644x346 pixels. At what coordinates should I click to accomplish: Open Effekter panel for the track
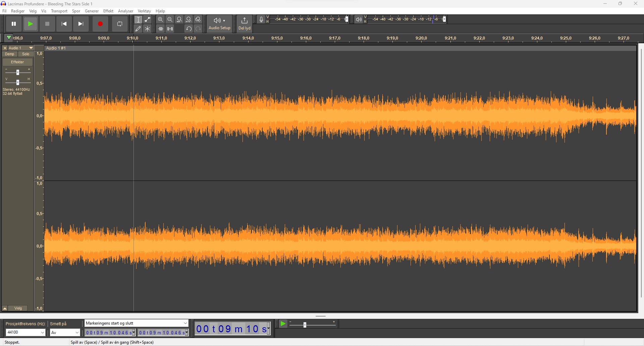tap(17, 62)
